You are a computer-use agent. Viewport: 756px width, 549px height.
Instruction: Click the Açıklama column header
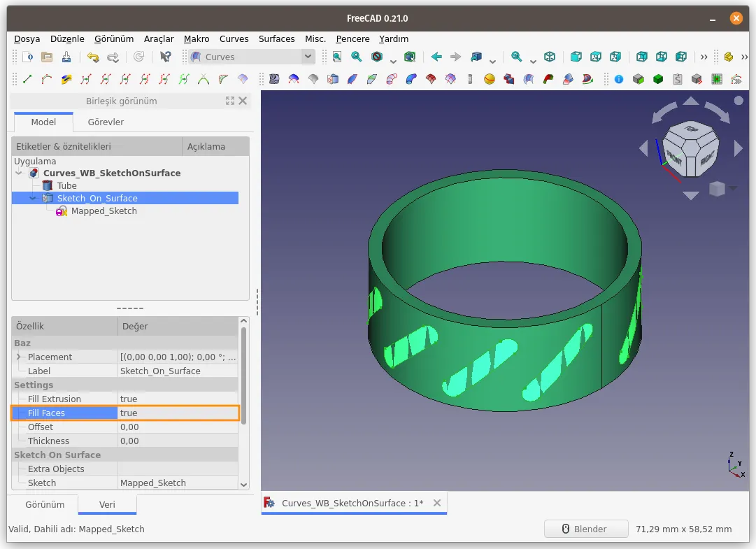click(216, 147)
